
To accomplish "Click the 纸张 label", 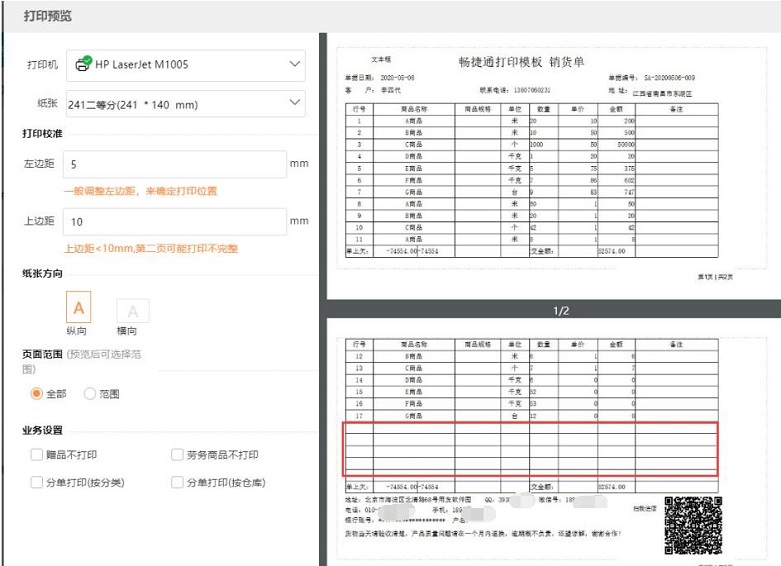I will point(47,103).
